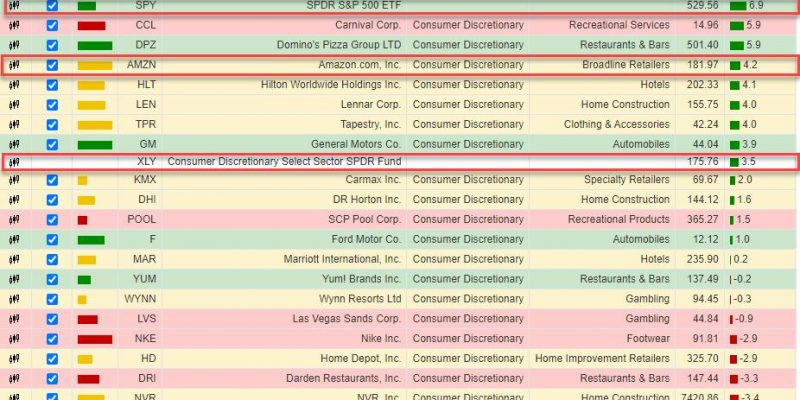The image size is (800, 400).
Task: Toggle the GM row checkbox
Action: [x=52, y=145]
